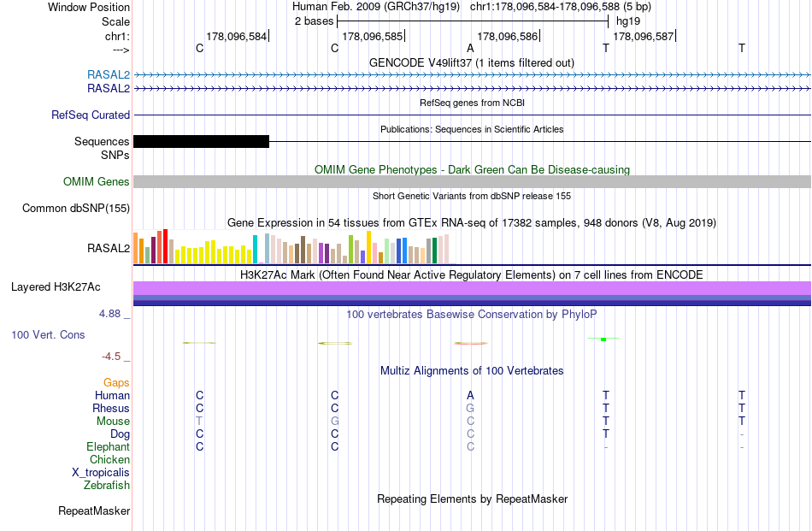Image resolution: width=812 pixels, height=531 pixels.
Task: Click the Human row A base
Action: click(470, 395)
